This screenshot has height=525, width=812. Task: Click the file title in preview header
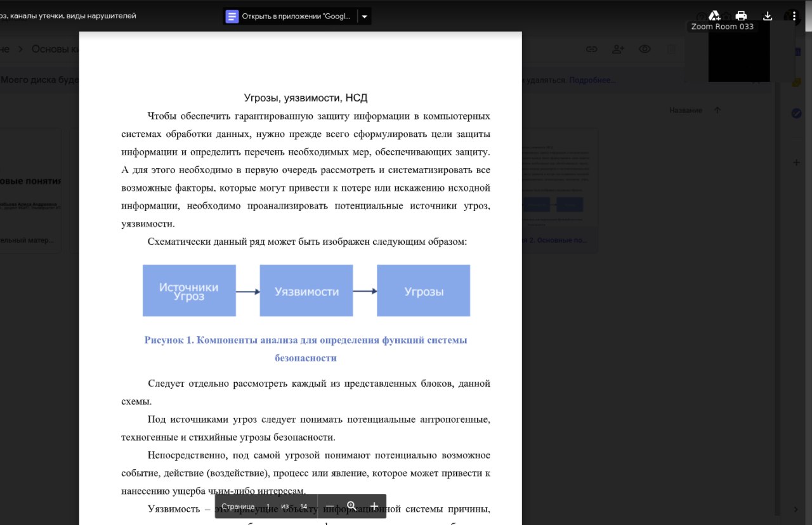(68, 16)
